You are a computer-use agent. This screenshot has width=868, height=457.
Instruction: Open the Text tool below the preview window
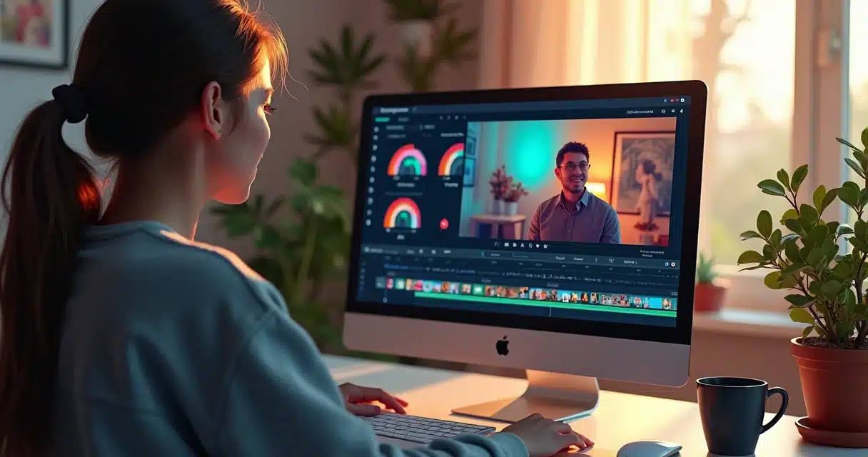[523, 246]
